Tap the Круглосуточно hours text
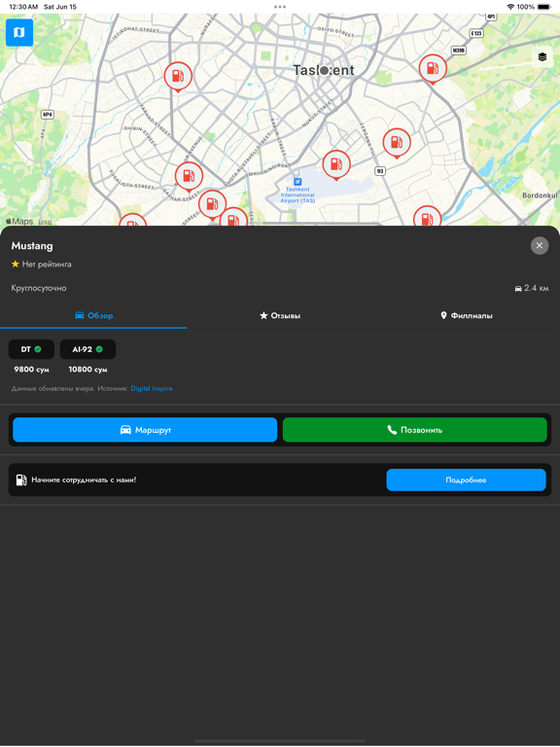Image resolution: width=560 pixels, height=747 pixels. tap(39, 288)
